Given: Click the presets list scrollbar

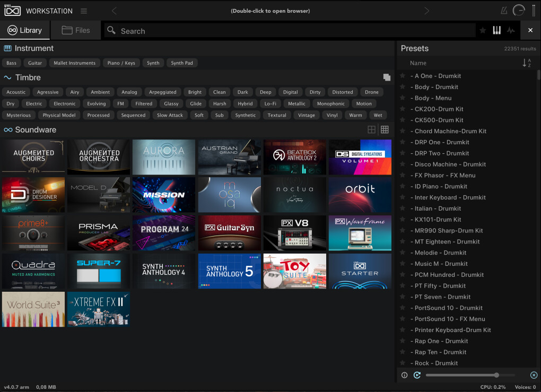Looking at the screenshot, I should click(x=538, y=75).
